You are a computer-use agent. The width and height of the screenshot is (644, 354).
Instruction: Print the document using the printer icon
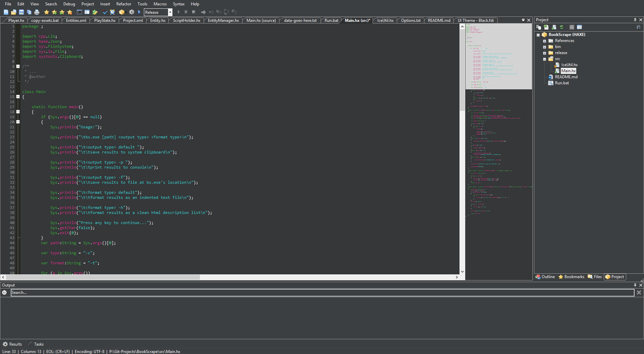37,12
